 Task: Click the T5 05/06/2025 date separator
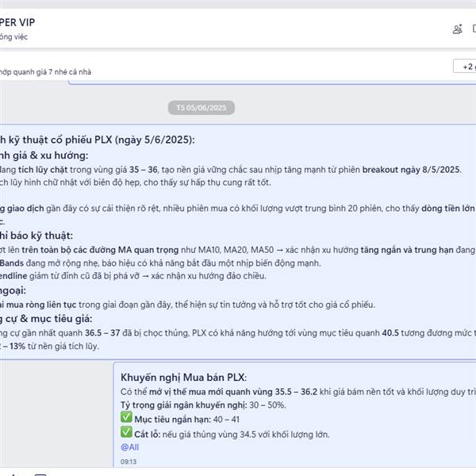pos(202,108)
